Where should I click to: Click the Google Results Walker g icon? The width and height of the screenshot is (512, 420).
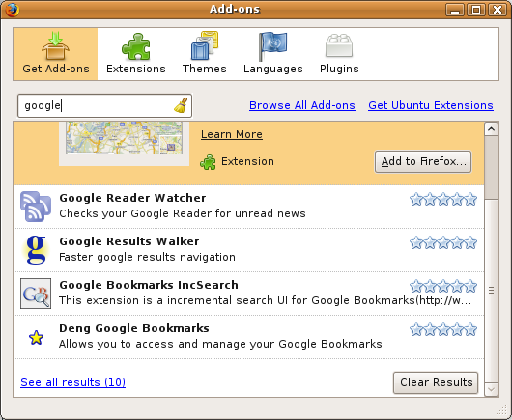point(36,250)
